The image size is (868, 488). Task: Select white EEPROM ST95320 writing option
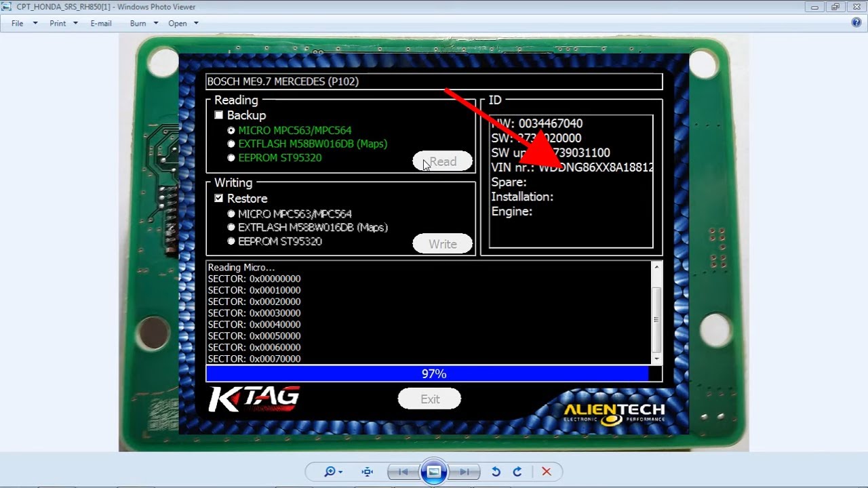pyautogui.click(x=231, y=241)
